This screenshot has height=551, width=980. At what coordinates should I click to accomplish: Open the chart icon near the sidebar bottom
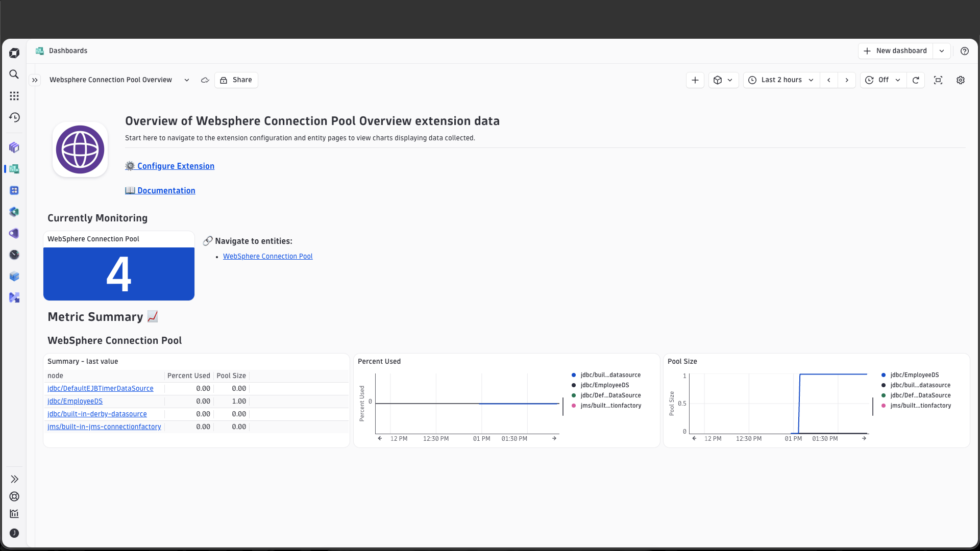click(x=14, y=514)
